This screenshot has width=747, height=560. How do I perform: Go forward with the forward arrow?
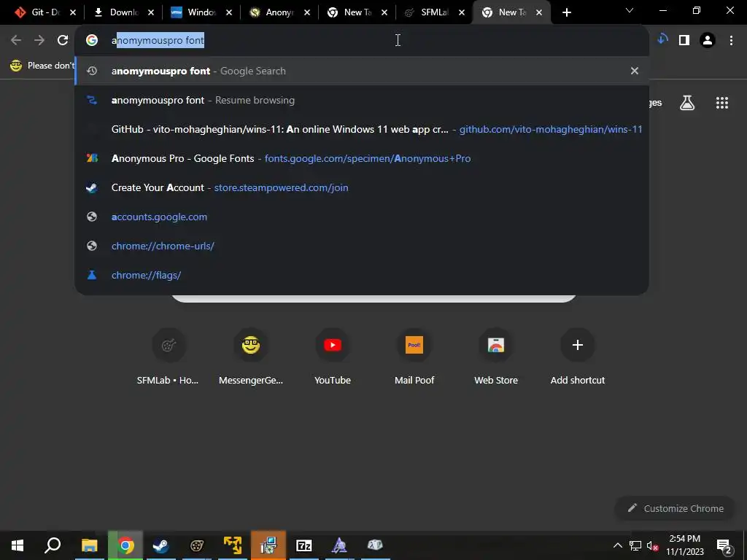pos(39,41)
